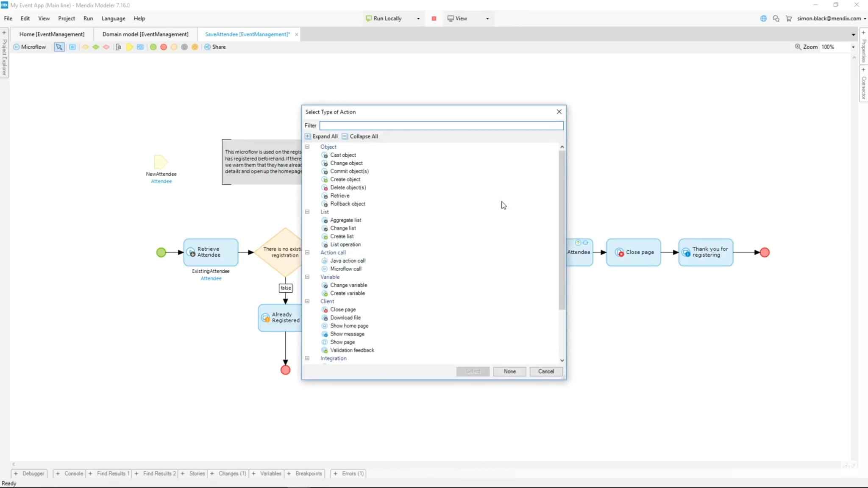This screenshot has width=868, height=488.
Task: Select the Show message client action
Action: coord(348,334)
